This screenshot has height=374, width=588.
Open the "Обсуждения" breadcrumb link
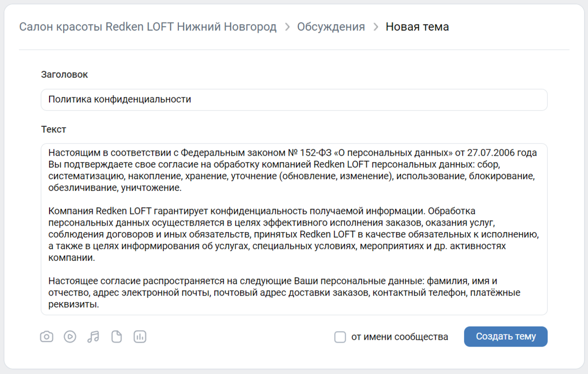[x=330, y=26]
